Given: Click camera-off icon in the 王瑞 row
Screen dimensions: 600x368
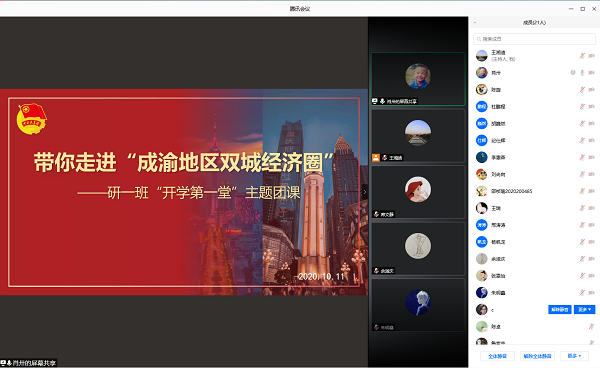Looking at the screenshot, I should pos(592,208).
